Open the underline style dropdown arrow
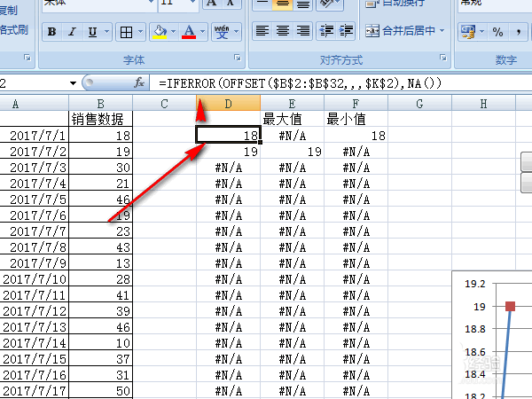The height and width of the screenshot is (399, 532). point(107,32)
